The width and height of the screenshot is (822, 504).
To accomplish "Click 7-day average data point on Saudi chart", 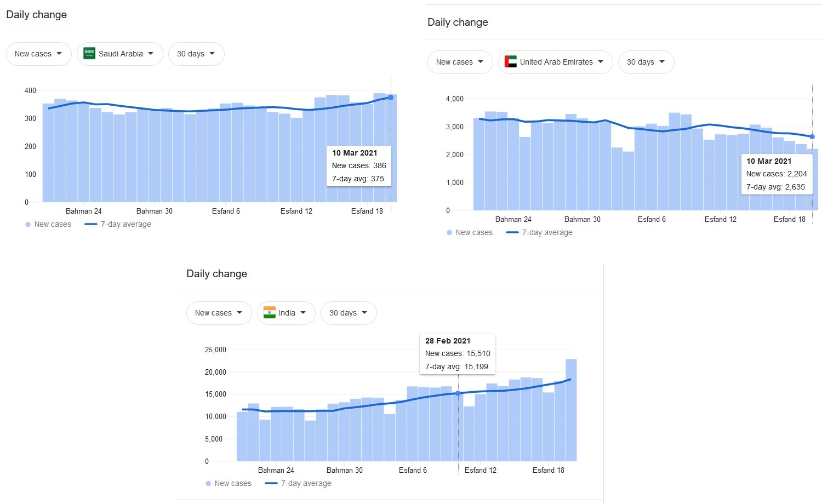I will tap(391, 98).
